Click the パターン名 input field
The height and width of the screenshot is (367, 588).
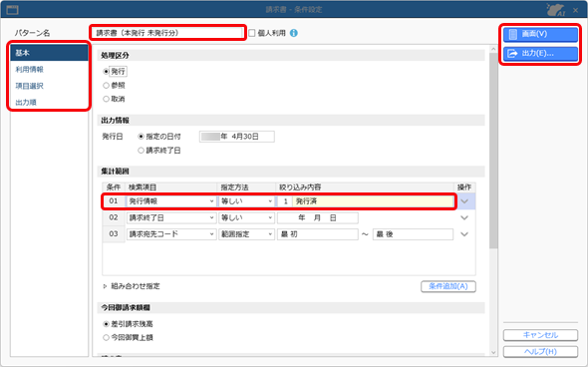tap(167, 33)
